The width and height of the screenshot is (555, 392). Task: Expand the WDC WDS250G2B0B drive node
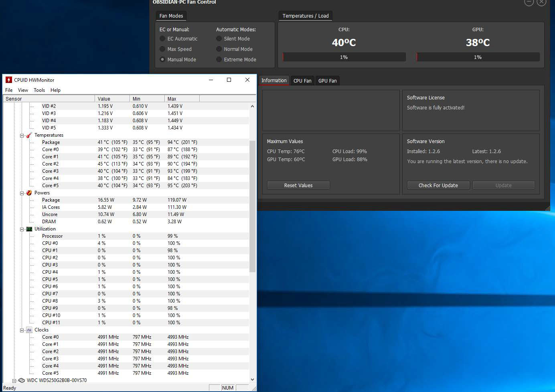[x=14, y=381]
